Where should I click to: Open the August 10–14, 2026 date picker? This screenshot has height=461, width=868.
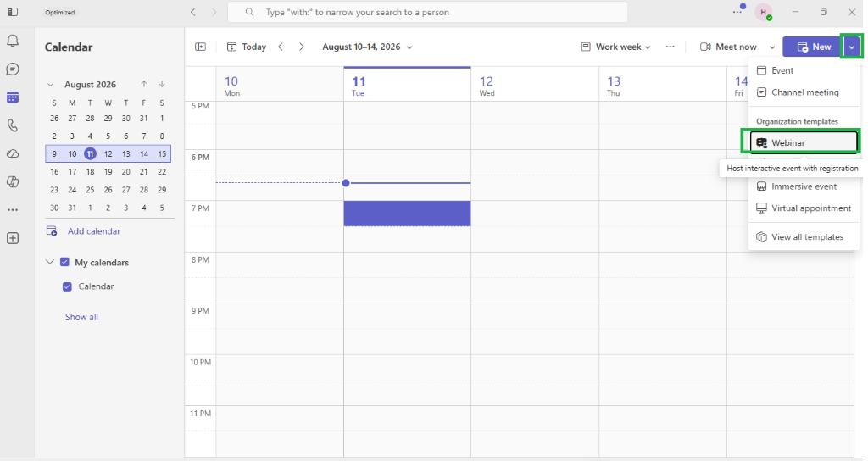point(368,47)
